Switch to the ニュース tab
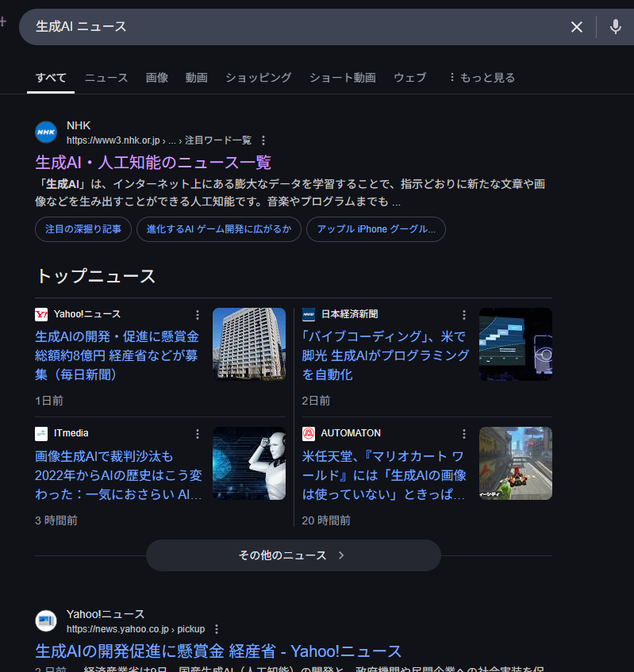The image size is (634, 672). tap(106, 78)
